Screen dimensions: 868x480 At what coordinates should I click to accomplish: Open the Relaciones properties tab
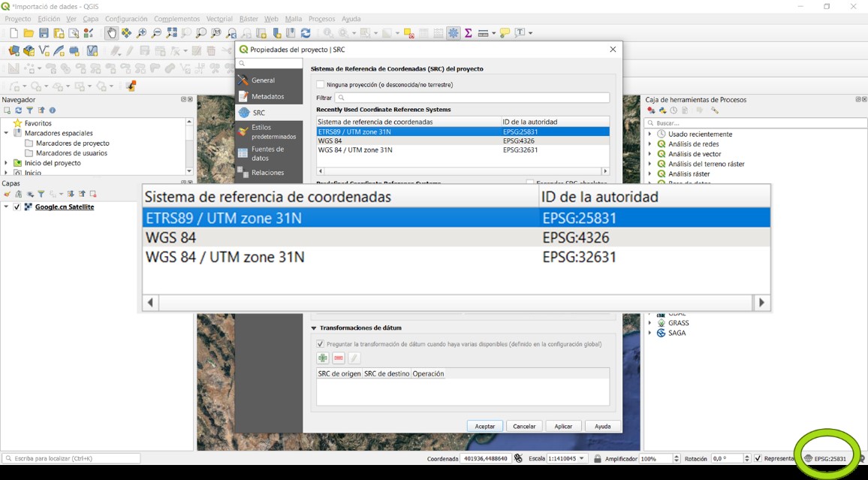[x=269, y=173]
